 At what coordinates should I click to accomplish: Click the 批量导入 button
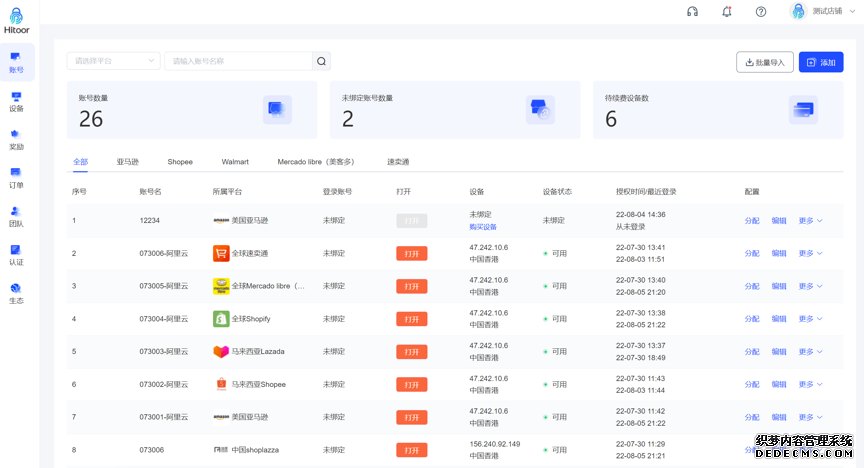(x=765, y=62)
